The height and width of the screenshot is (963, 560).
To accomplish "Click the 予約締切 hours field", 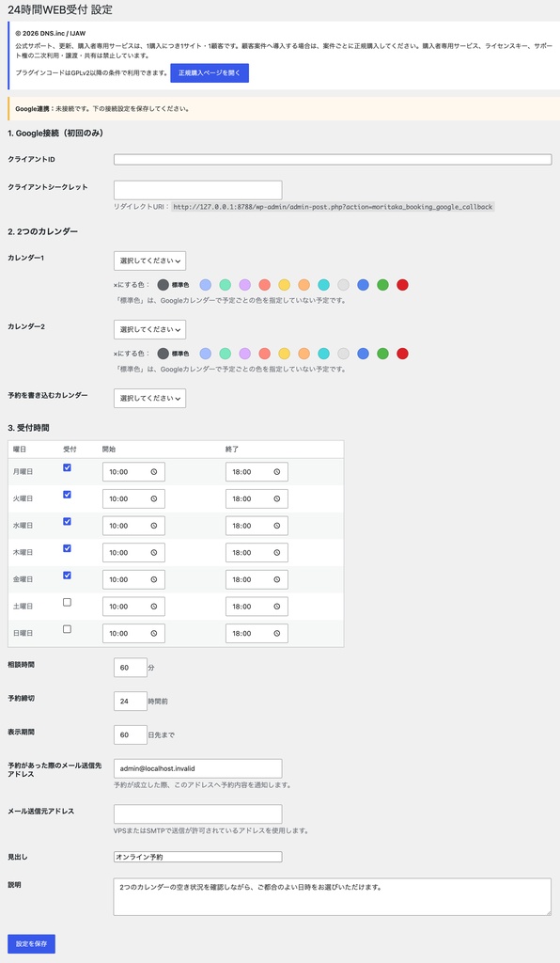I will (130, 702).
